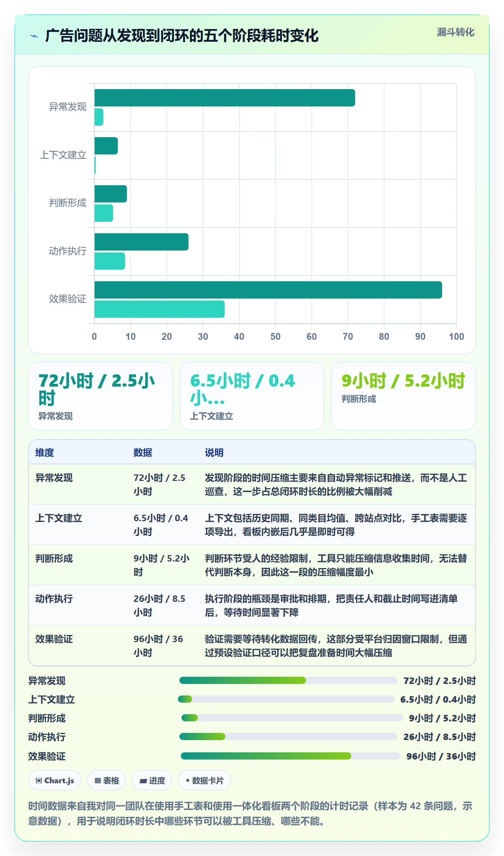504x856 pixels.
Task: Click the dark bar for 异常发现 in chart
Action: pyautogui.click(x=225, y=98)
